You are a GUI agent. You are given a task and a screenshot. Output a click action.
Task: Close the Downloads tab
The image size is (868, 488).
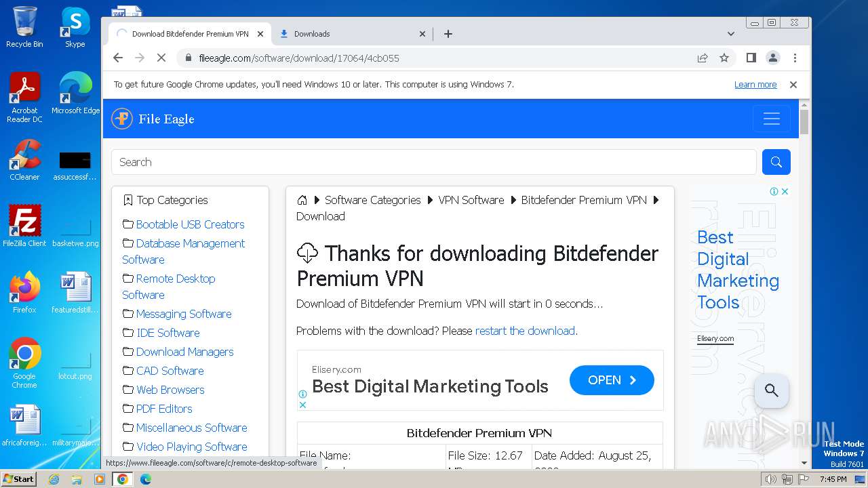[x=422, y=34]
